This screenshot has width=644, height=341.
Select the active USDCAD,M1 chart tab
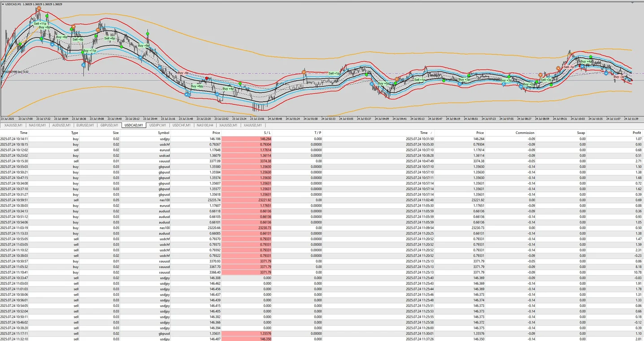[x=134, y=125]
